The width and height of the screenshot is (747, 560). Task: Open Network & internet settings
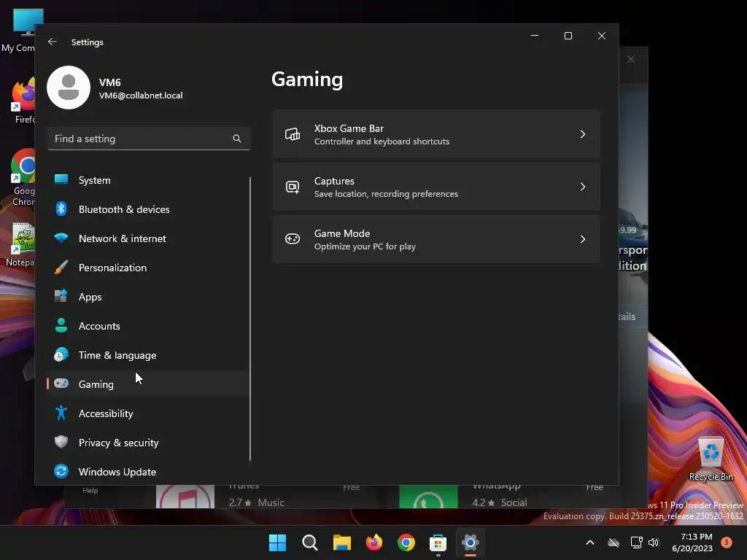click(x=148, y=238)
